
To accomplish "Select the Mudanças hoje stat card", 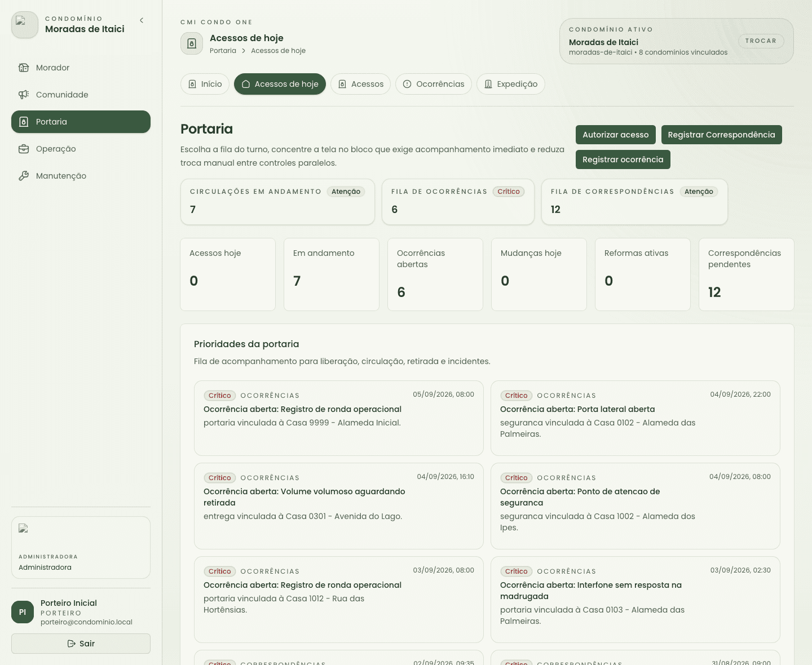I will [539, 274].
